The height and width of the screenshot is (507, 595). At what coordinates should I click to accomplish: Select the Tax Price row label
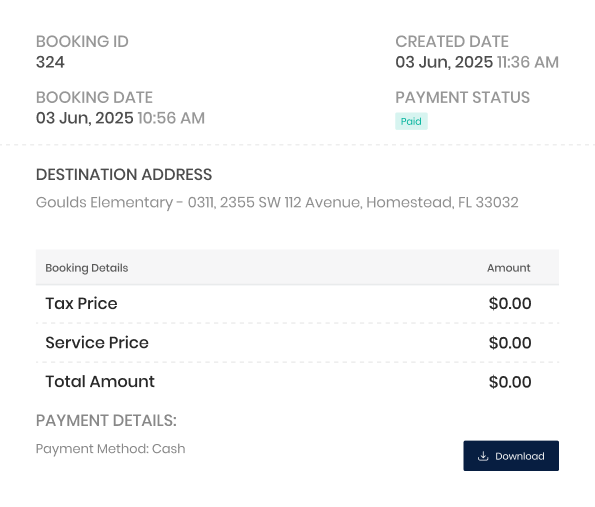(81, 304)
